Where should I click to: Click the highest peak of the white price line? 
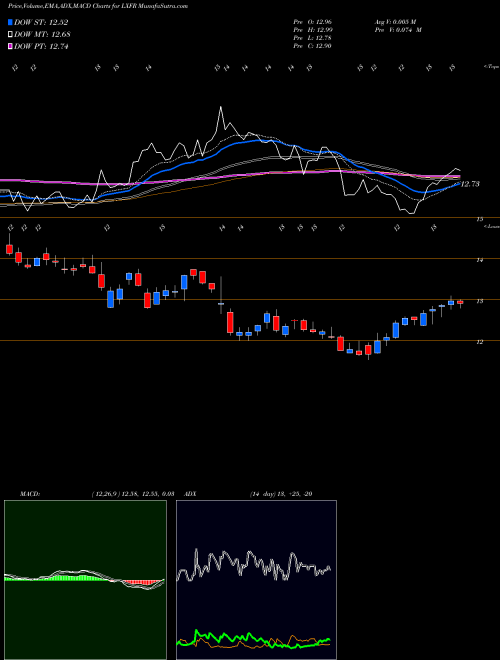221,108
